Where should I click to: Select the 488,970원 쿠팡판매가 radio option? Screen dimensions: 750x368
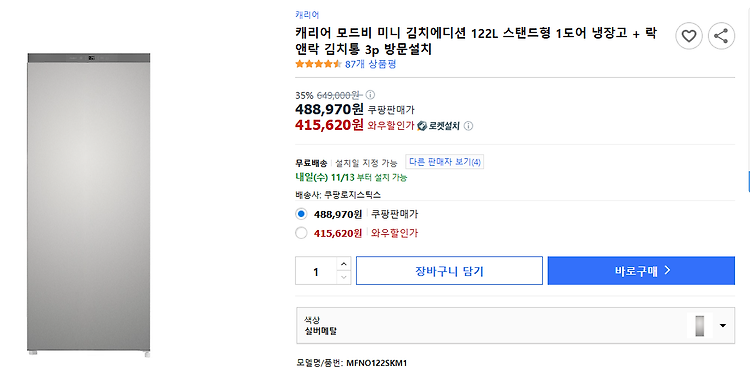tap(301, 214)
